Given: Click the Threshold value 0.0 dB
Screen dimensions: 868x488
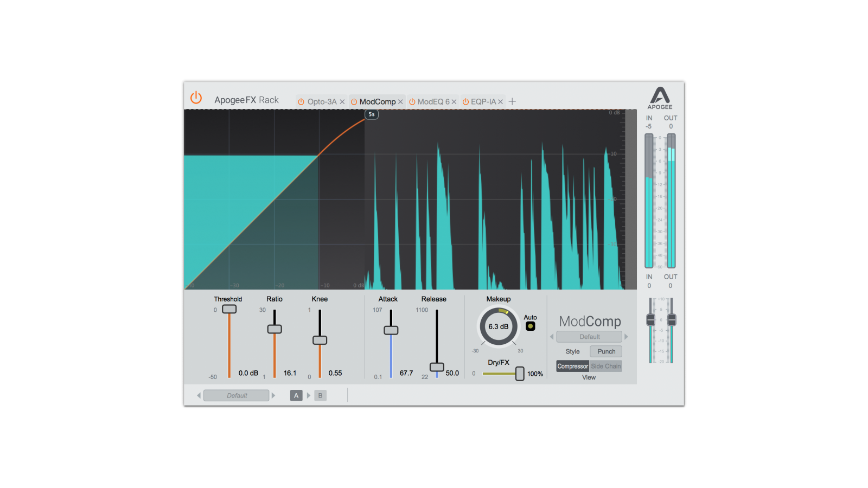Looking at the screenshot, I should [248, 373].
